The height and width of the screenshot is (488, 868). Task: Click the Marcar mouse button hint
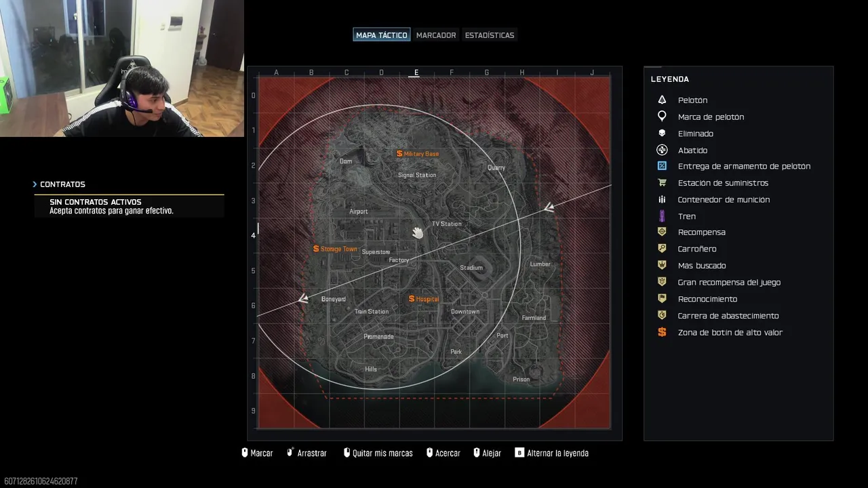coord(257,453)
